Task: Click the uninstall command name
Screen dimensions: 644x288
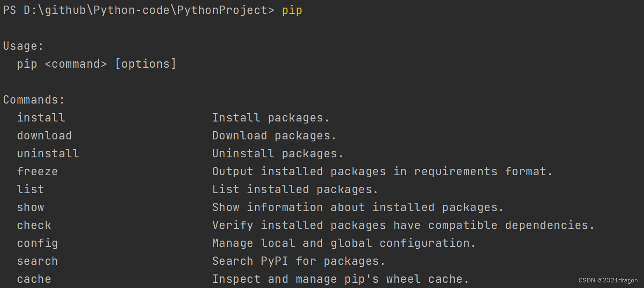Action: point(48,154)
